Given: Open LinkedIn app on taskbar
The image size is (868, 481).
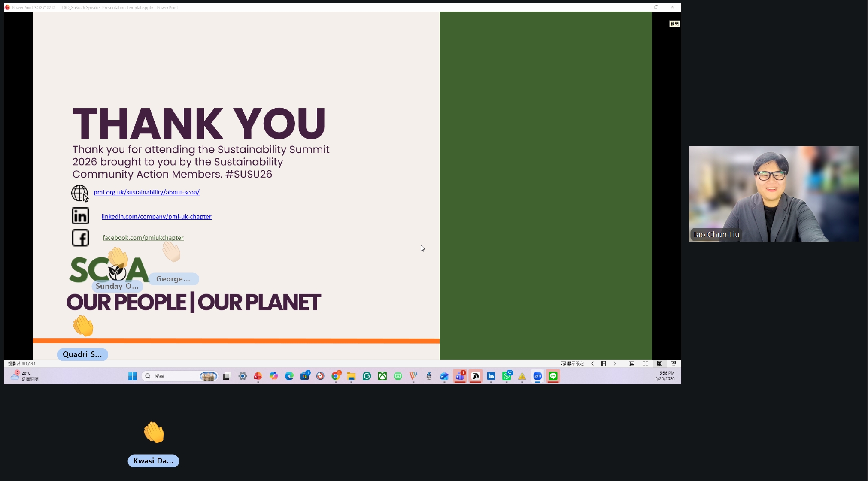Looking at the screenshot, I should tap(491, 376).
